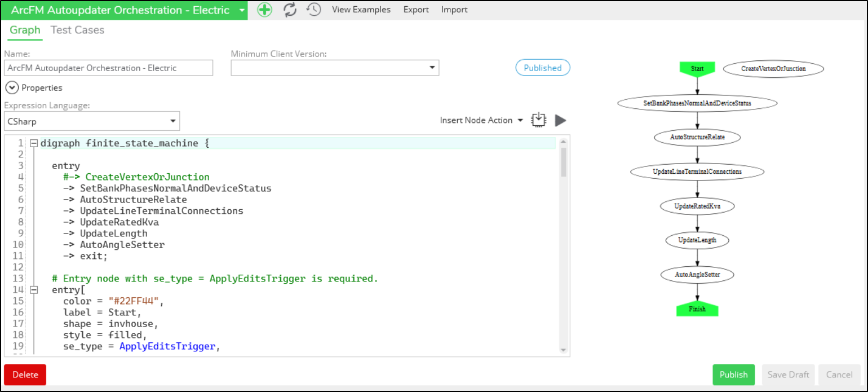Screen dimensions: 868x392
Task: Expand the Properties section chevron
Action: coord(11,87)
